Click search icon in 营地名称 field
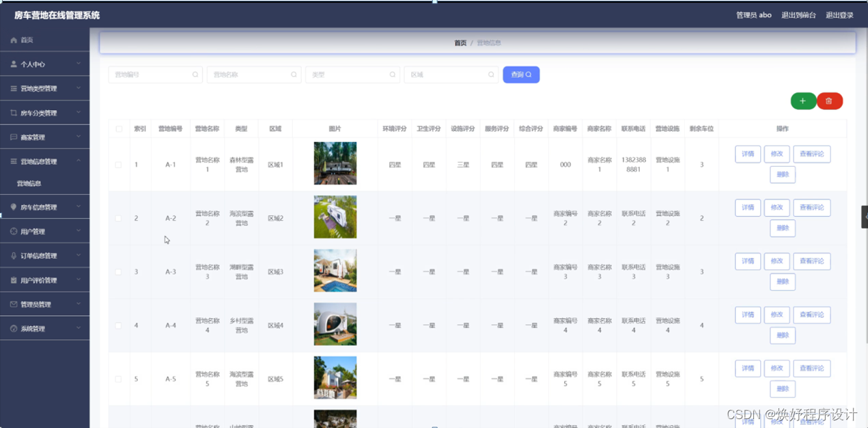Viewport: 868px width, 428px height. coord(294,75)
